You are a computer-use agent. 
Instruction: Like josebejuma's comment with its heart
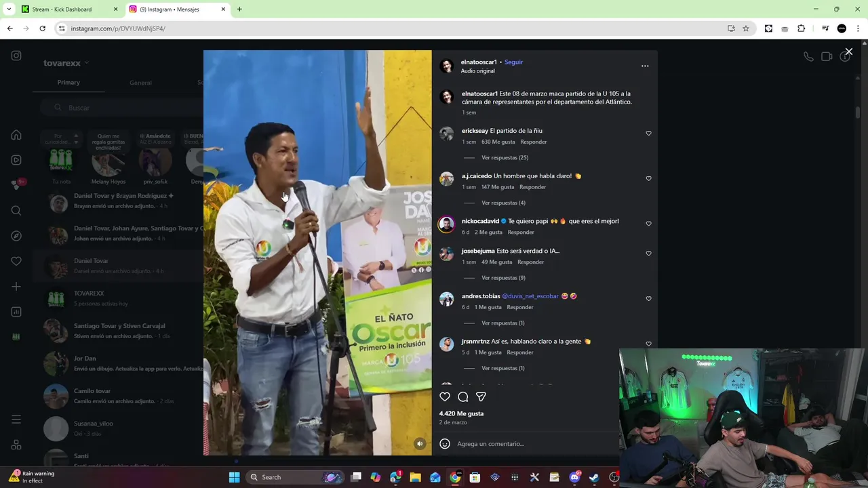648,253
